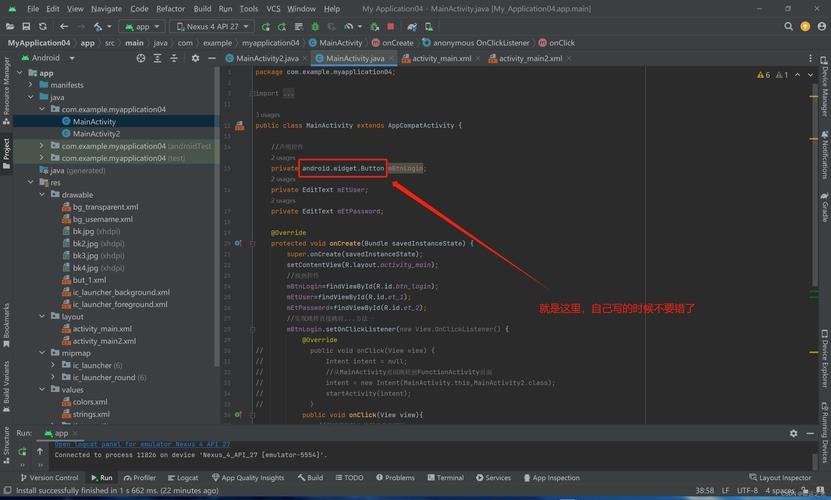Screen dimensions: 831x500
Task: Toggle the Project tool window side tab
Action: 6,150
